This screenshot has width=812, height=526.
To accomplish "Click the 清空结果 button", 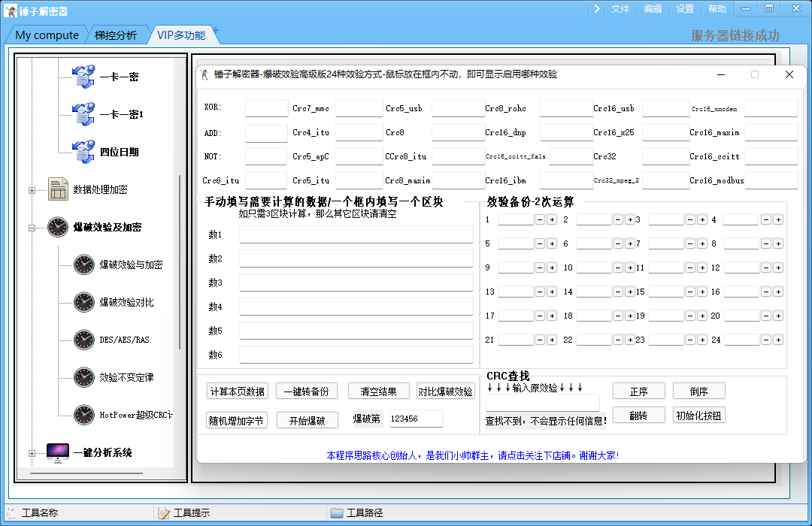I will pos(378,391).
